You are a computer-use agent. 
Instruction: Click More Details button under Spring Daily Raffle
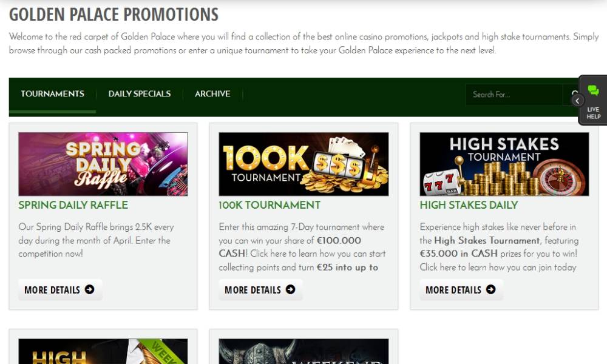[60, 290]
